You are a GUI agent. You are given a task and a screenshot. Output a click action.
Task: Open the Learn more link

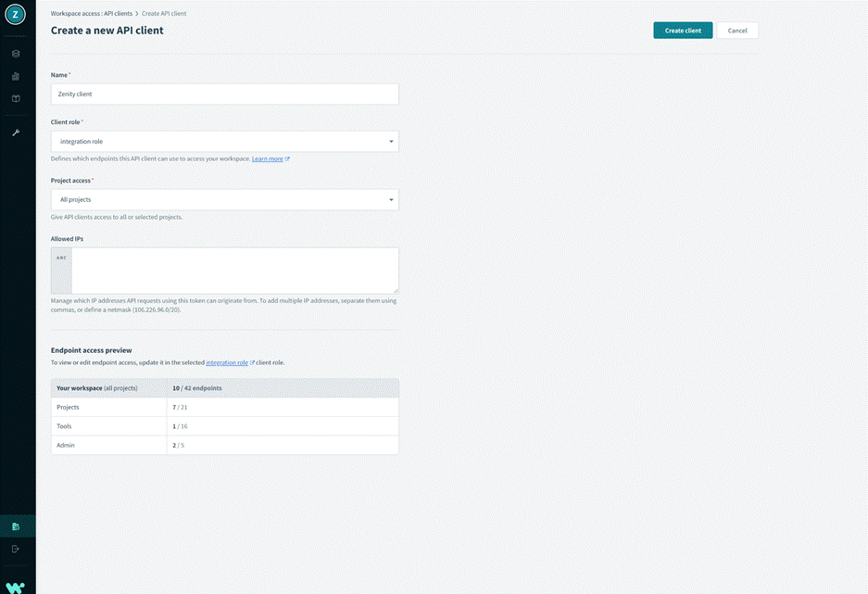pyautogui.click(x=268, y=159)
